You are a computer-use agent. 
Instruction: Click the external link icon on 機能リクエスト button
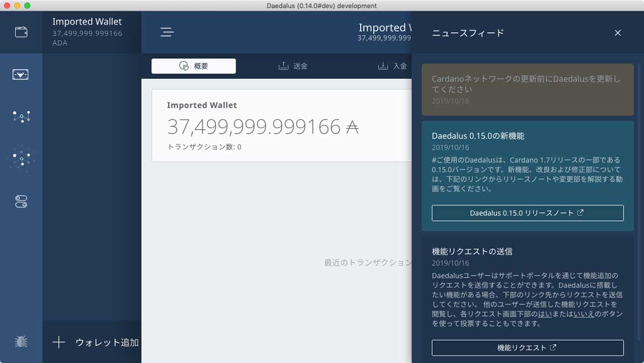click(x=553, y=347)
